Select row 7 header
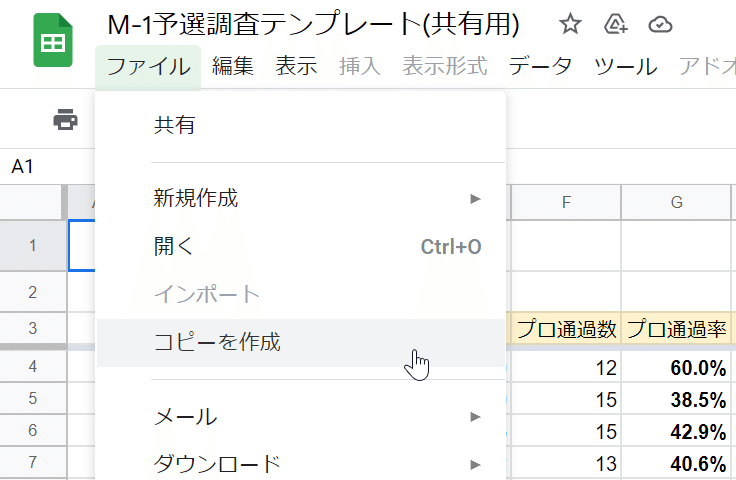The height and width of the screenshot is (480, 736). [33, 462]
